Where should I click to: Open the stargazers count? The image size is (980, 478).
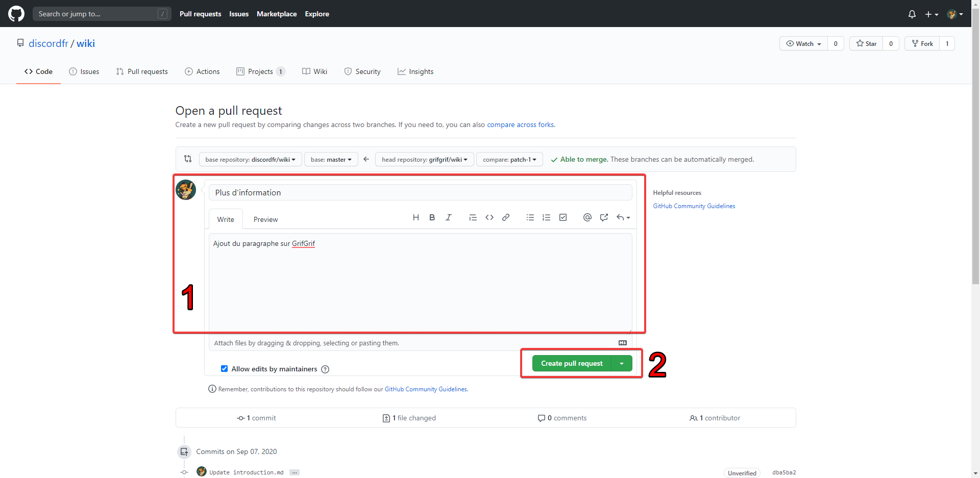click(891, 43)
